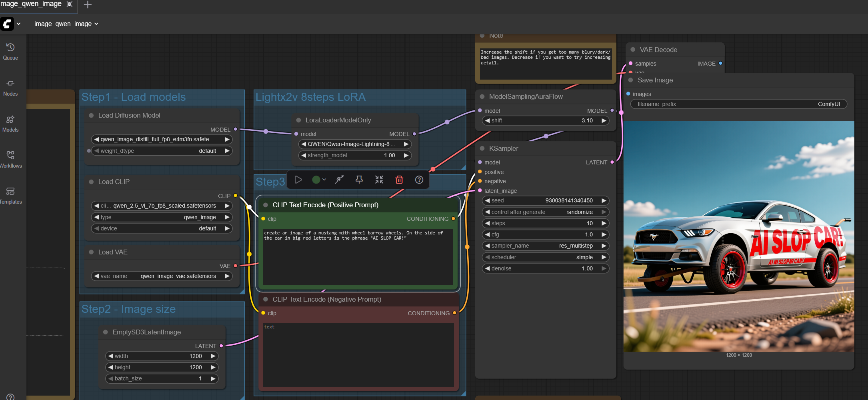Image resolution: width=868 pixels, height=400 pixels.
Task: Open the CLIP device dropdown
Action: pyautogui.click(x=162, y=228)
